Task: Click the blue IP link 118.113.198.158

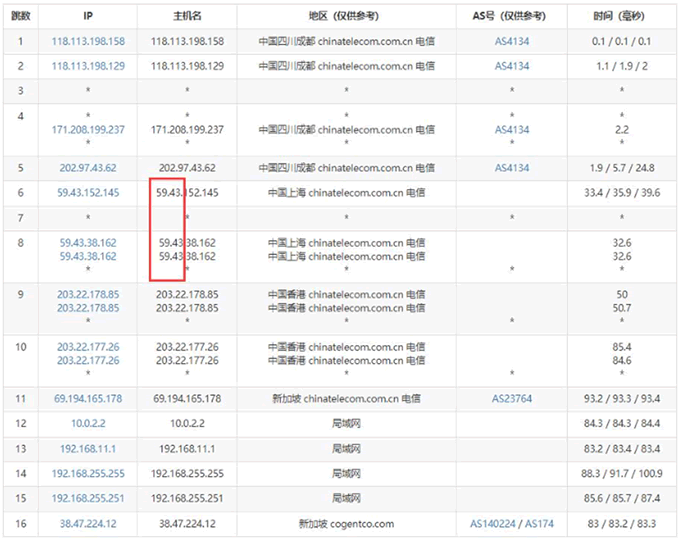Action: [88, 42]
